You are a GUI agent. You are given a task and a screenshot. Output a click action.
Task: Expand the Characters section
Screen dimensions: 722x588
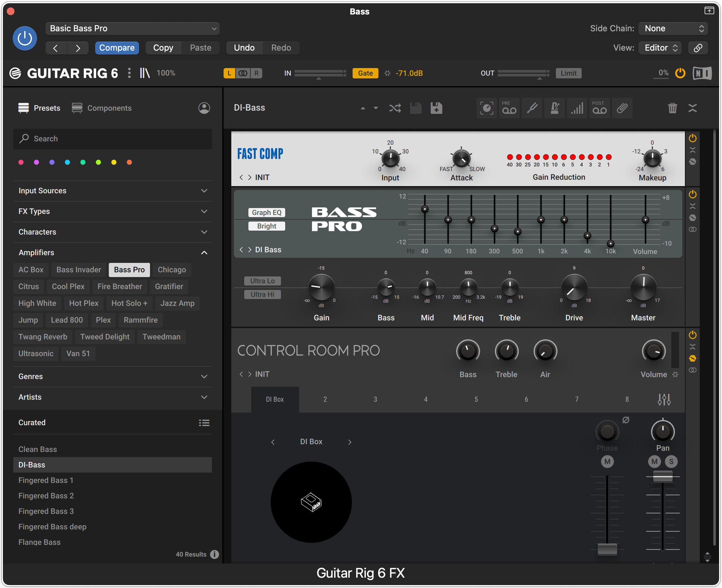coord(113,232)
